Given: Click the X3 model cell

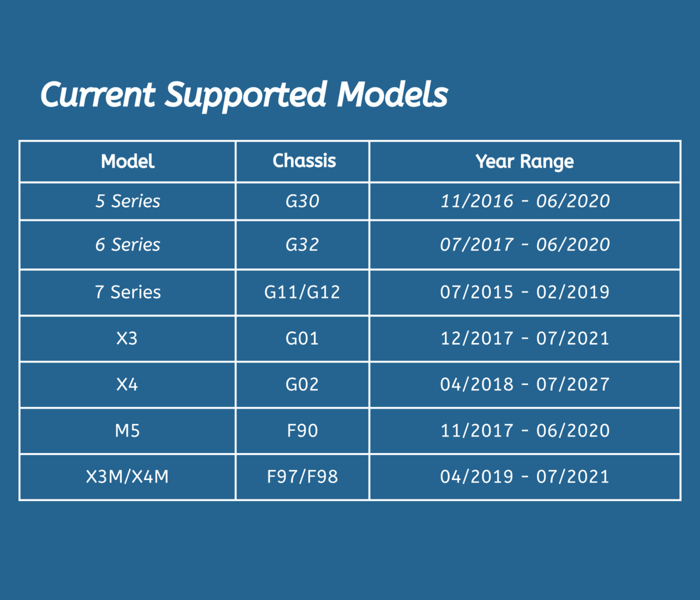Looking at the screenshot, I should (x=127, y=339).
